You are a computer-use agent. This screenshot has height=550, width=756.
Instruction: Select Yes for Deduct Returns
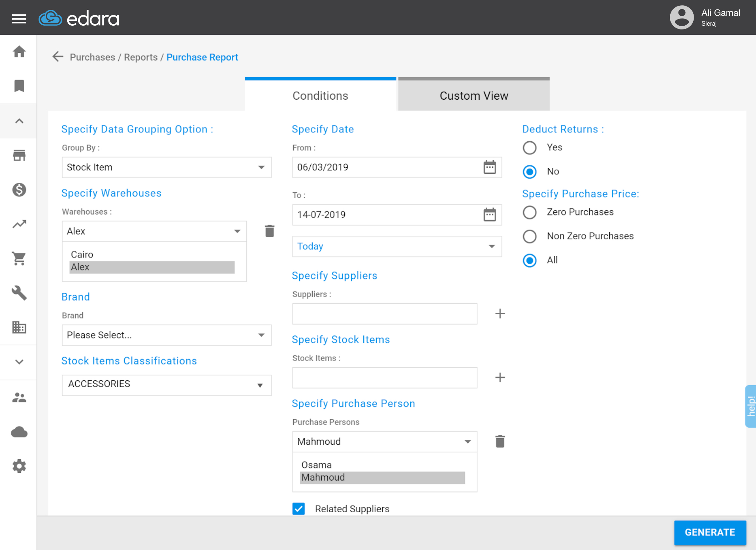click(x=530, y=148)
